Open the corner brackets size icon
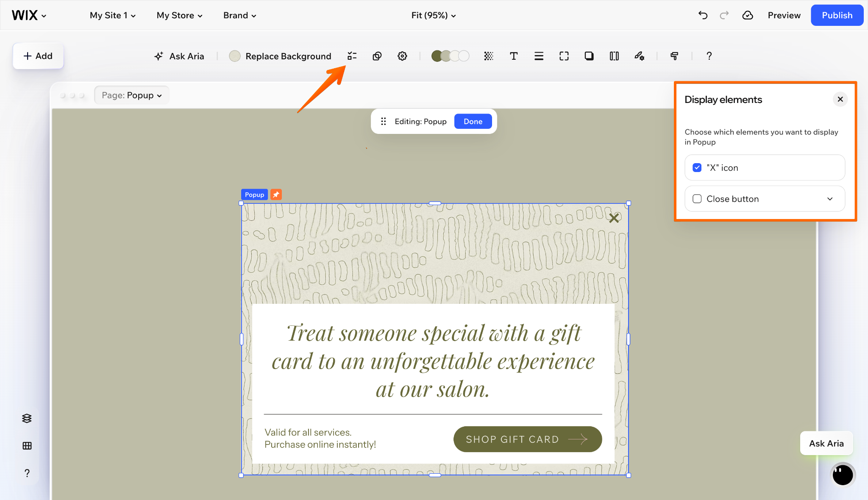The height and width of the screenshot is (500, 868). (x=564, y=56)
